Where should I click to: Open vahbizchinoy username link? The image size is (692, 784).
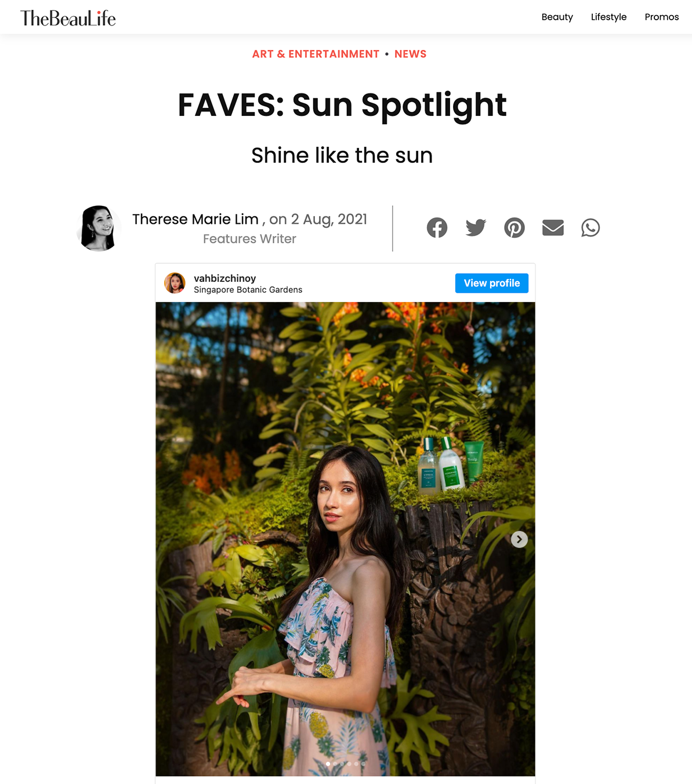[224, 278]
